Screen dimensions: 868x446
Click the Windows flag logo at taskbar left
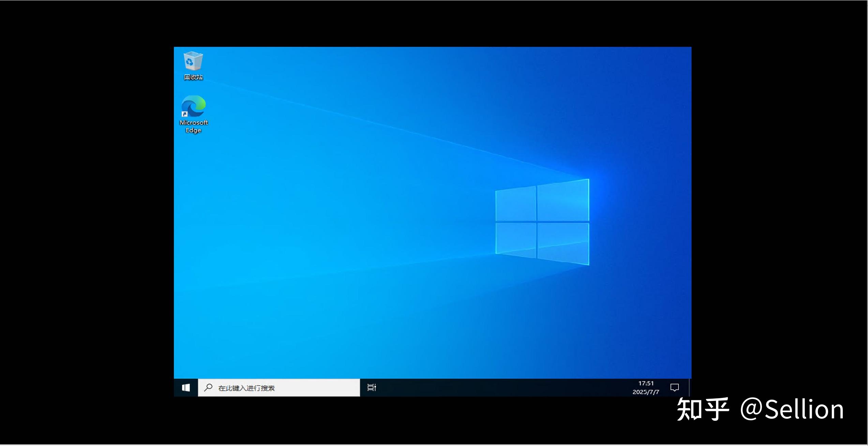click(x=186, y=387)
